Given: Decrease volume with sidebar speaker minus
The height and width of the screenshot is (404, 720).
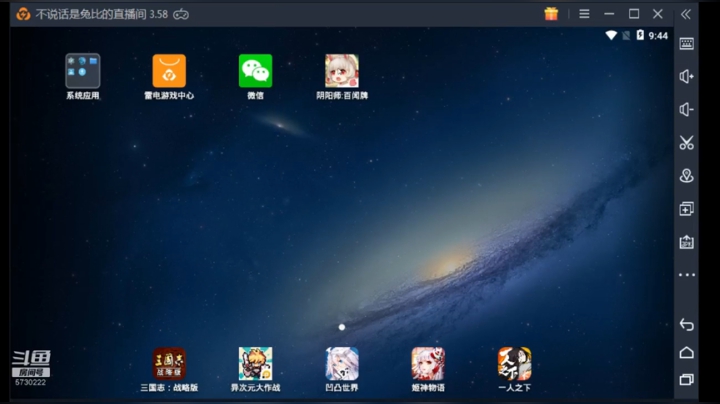Looking at the screenshot, I should [686, 109].
